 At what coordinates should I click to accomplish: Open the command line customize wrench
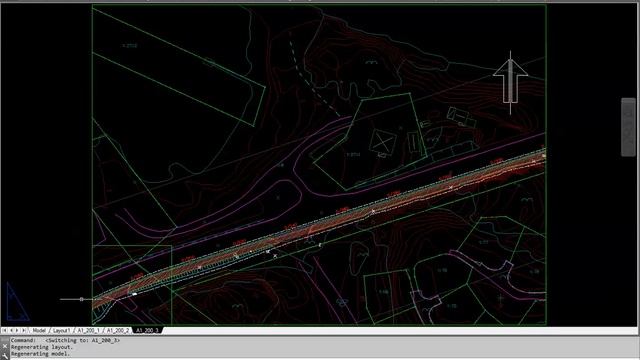4,356
